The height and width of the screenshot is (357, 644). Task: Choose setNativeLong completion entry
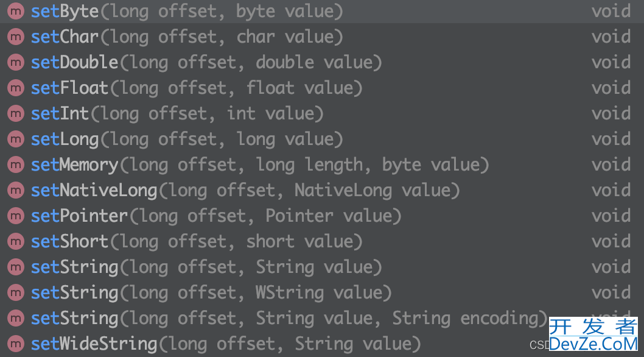tap(322, 191)
